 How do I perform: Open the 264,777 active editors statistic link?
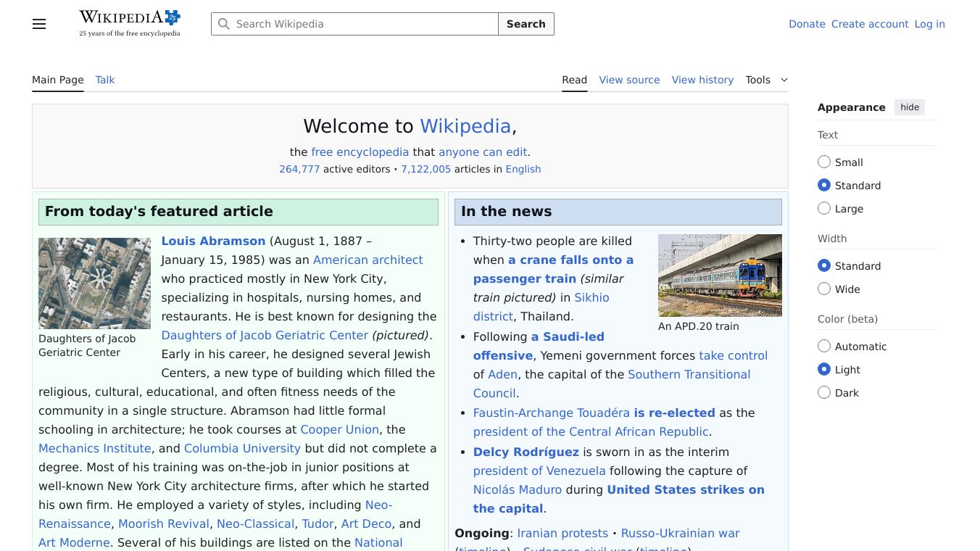coord(299,169)
